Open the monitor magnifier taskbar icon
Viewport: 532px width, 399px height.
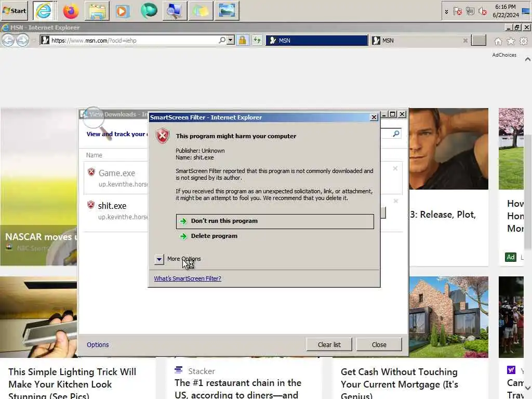(x=175, y=11)
